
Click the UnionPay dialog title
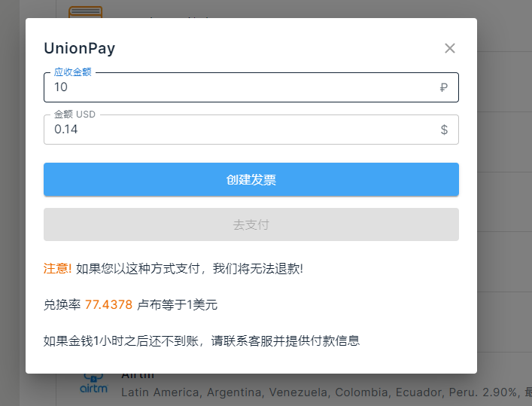(79, 49)
